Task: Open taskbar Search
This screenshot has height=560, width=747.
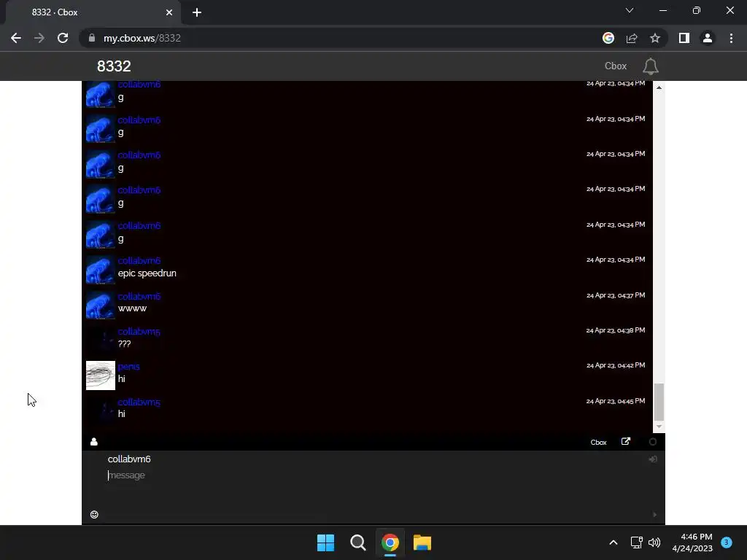Action: (357, 542)
